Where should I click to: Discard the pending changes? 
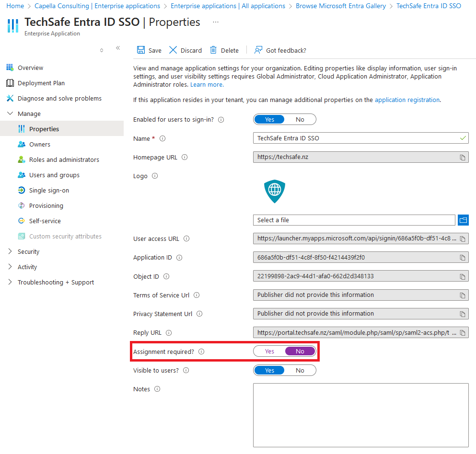(185, 50)
